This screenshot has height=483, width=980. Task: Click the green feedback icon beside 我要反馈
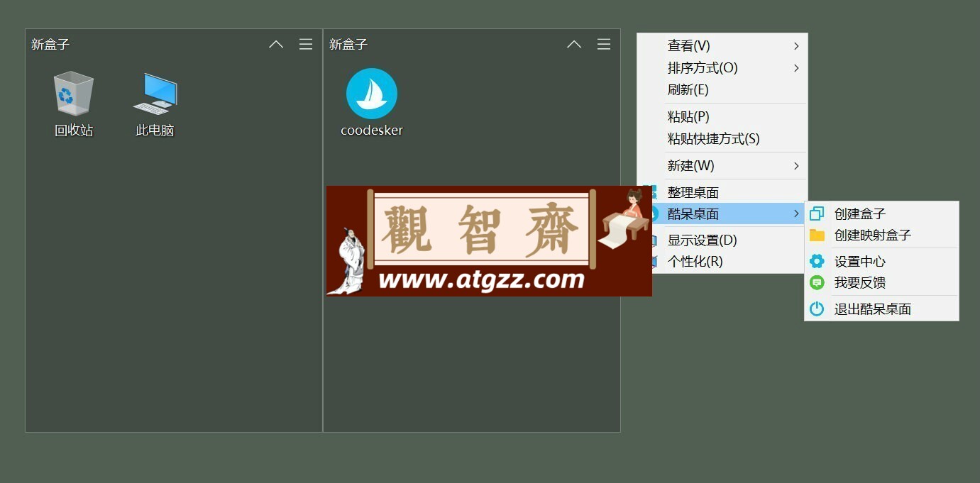pos(817,282)
